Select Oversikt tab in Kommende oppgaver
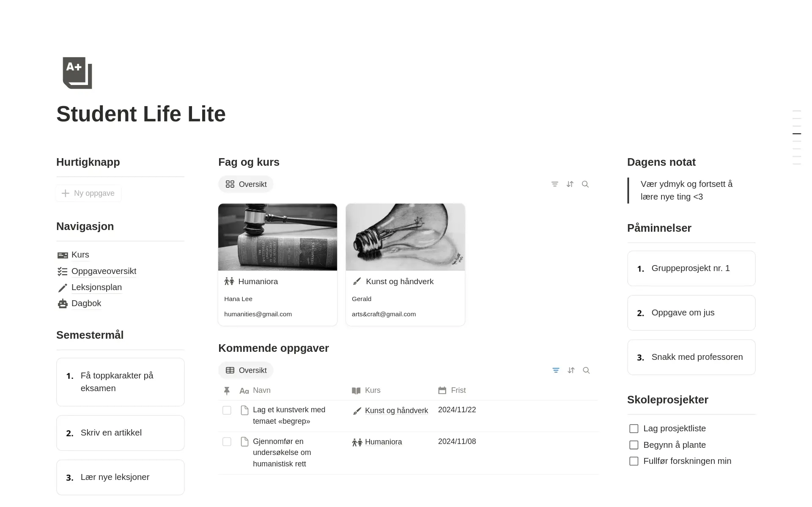The height and width of the screenshot is (507, 812). tap(246, 370)
